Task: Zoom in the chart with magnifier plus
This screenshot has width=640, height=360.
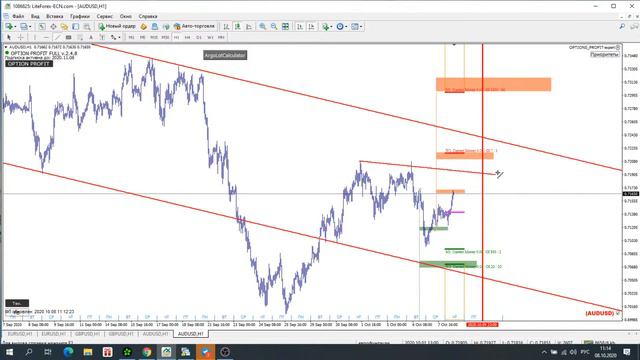Action: 262,27
